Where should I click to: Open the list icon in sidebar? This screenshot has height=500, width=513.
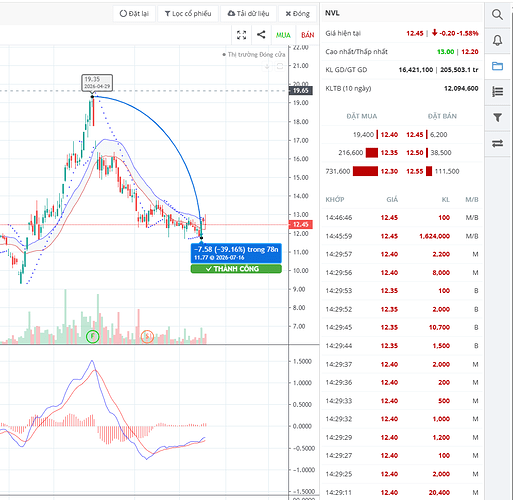pos(497,92)
